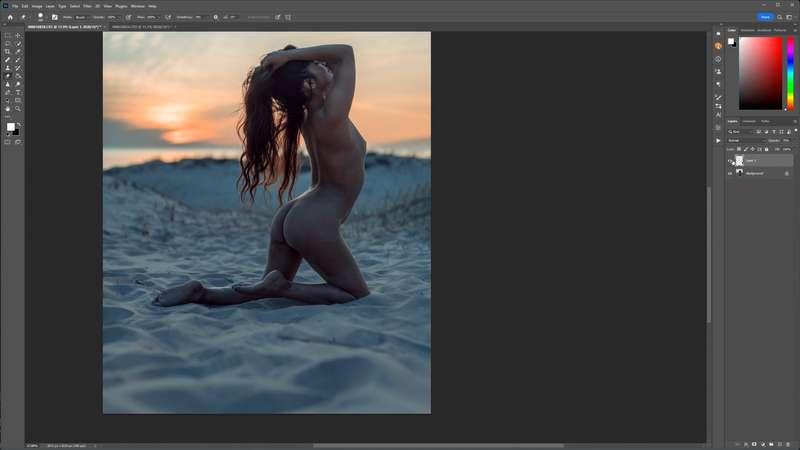Toggle lock transparent pixels
This screenshot has width=800, height=450.
739,149
